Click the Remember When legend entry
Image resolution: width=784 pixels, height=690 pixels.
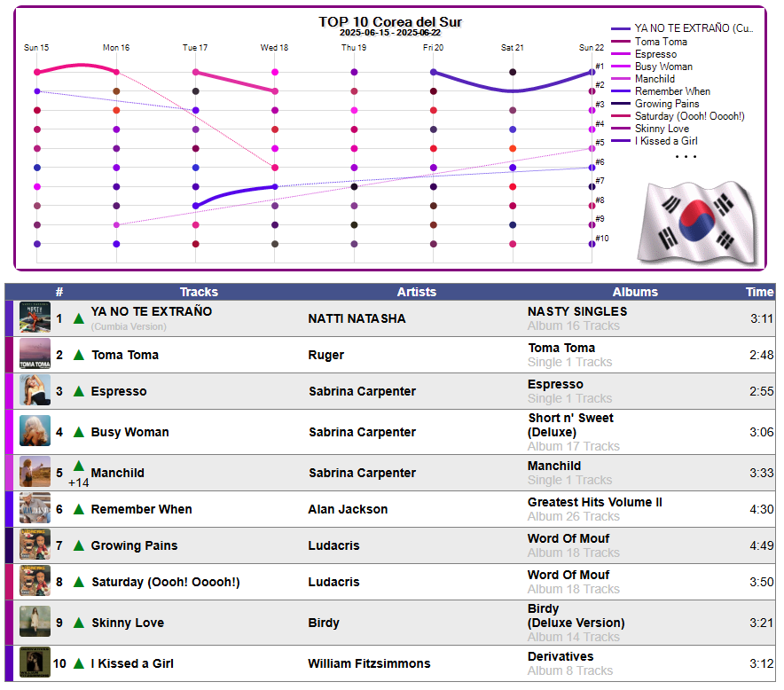(x=661, y=91)
